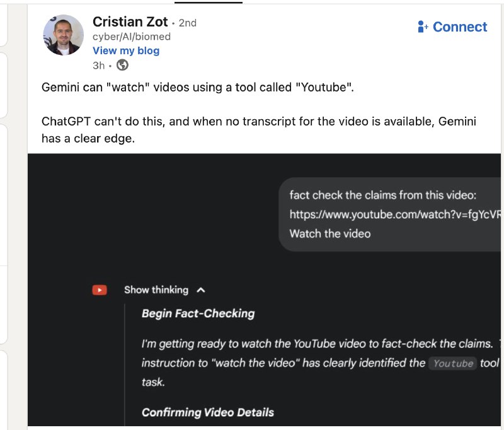Select the Confirming Video Details heading

208,412
